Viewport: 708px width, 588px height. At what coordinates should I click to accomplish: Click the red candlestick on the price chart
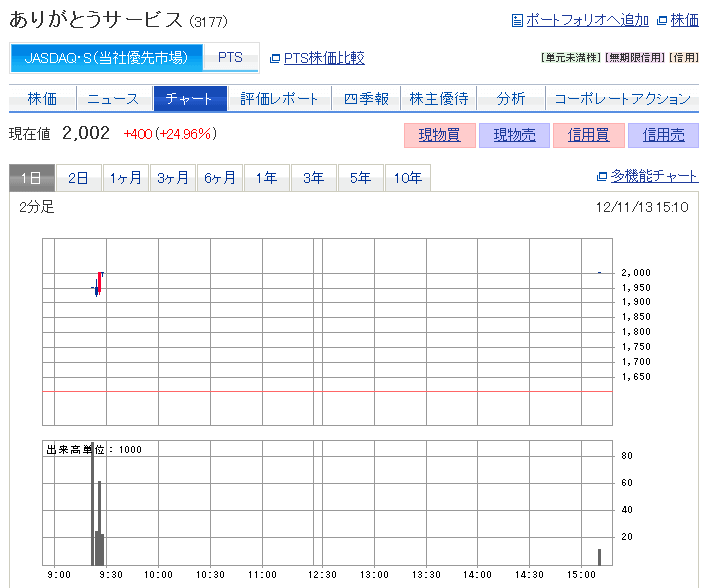point(100,282)
